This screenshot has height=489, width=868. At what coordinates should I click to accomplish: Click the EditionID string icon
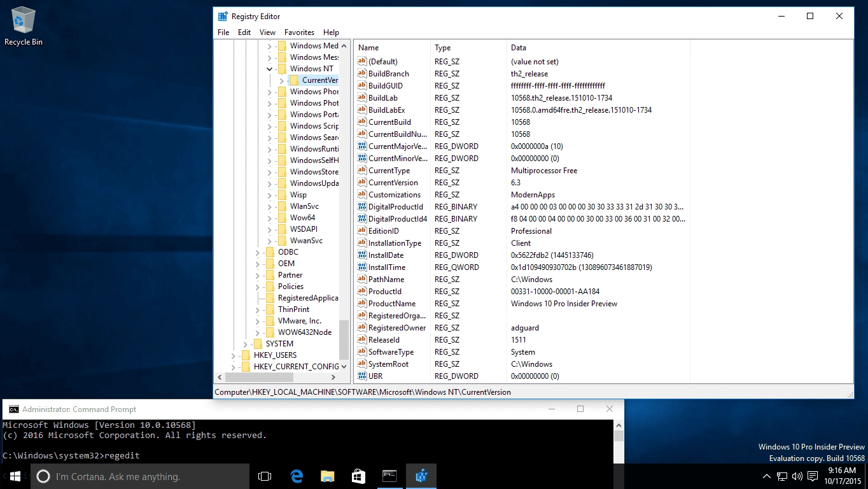362,231
